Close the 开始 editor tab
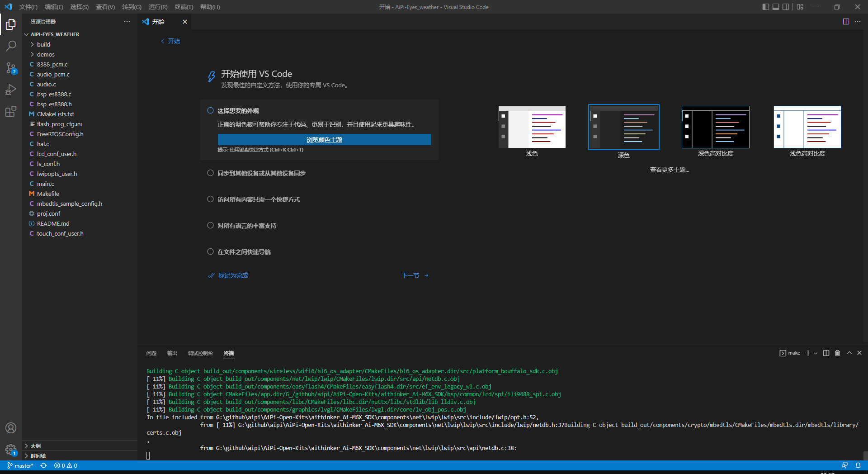Viewport: 868px width, 474px height. coord(184,22)
